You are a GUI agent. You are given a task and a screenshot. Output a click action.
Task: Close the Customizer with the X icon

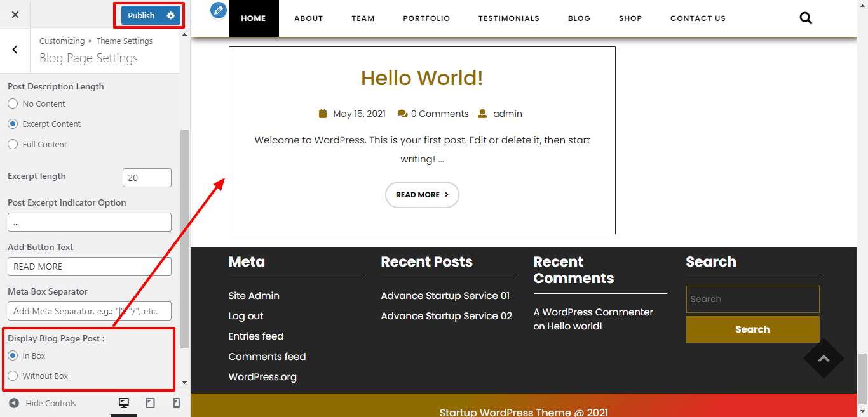pyautogui.click(x=15, y=15)
